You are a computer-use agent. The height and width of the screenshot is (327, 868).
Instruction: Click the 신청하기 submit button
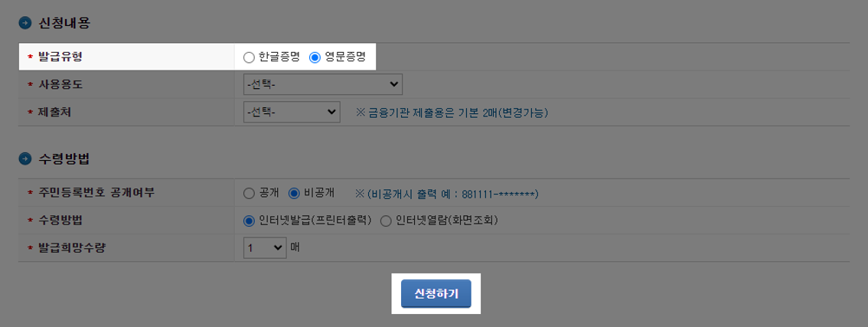pos(436,294)
